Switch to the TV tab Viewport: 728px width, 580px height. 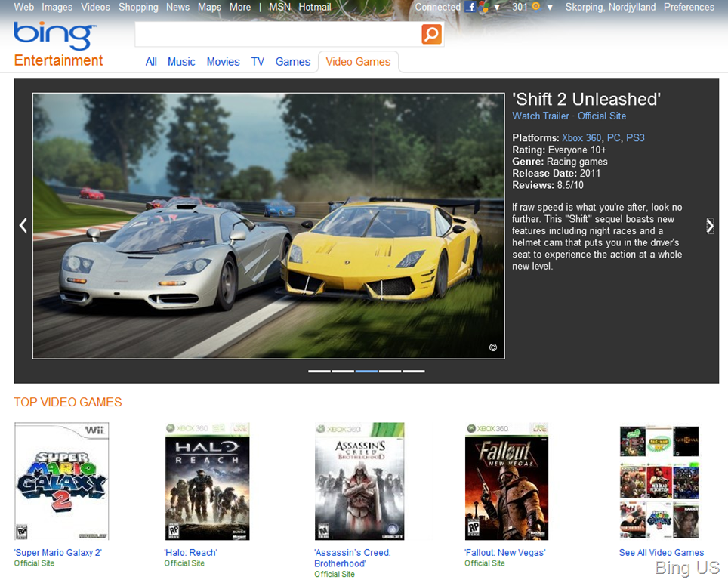coord(258,62)
